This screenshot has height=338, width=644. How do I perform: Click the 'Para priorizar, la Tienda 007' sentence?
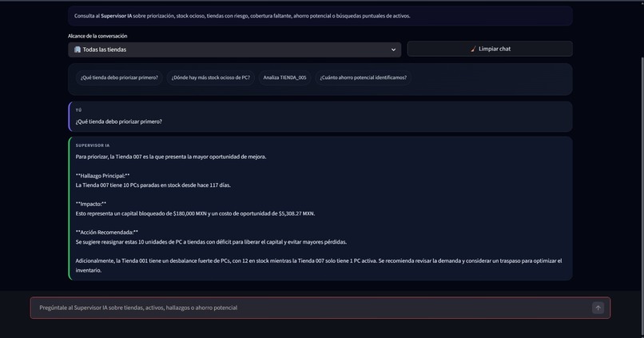coord(171,157)
